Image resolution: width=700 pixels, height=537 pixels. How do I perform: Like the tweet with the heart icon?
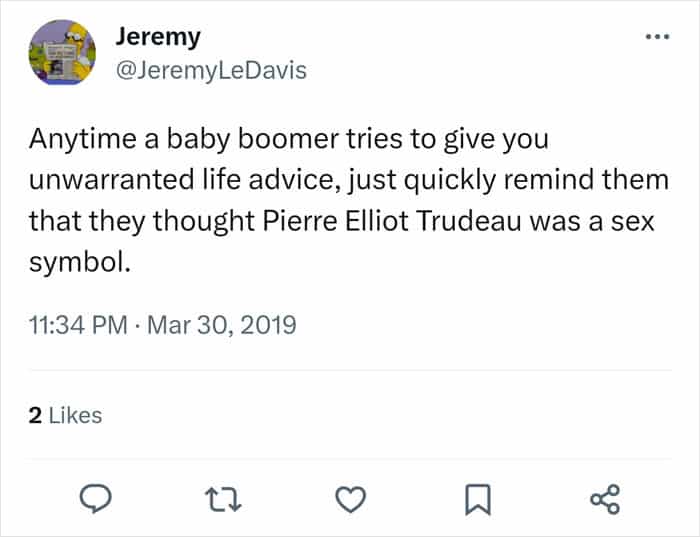click(x=350, y=500)
